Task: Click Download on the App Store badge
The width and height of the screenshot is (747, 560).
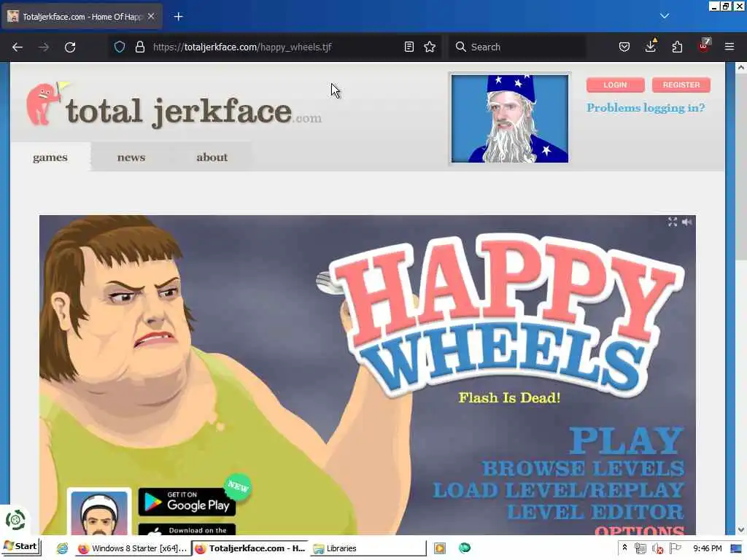Action: click(187, 529)
